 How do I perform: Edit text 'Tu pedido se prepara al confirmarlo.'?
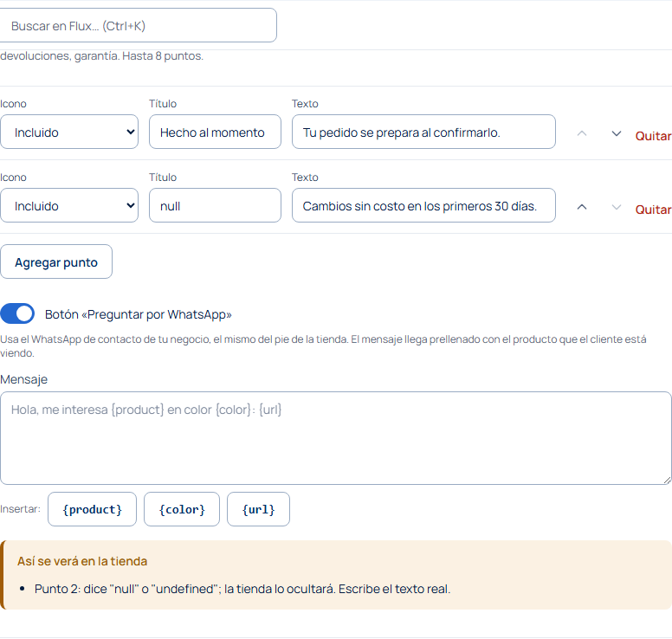coord(423,132)
